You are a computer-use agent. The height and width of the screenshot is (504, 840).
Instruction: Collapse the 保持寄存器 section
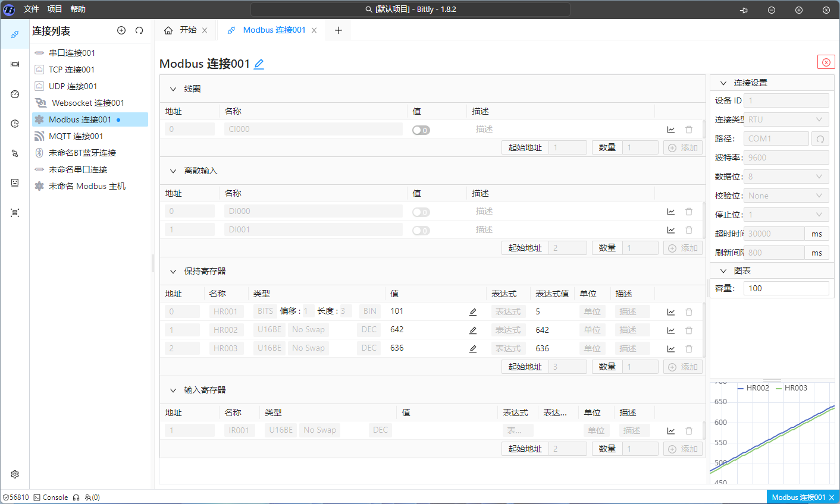point(173,272)
